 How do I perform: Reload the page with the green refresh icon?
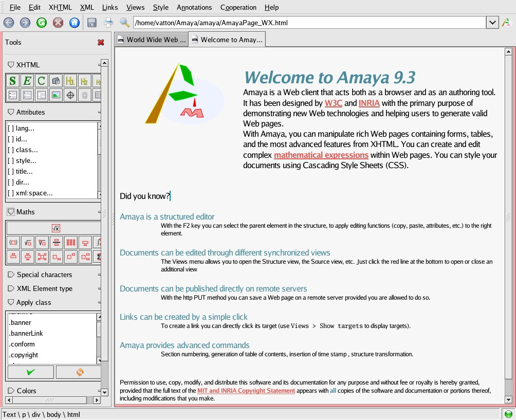(x=42, y=23)
